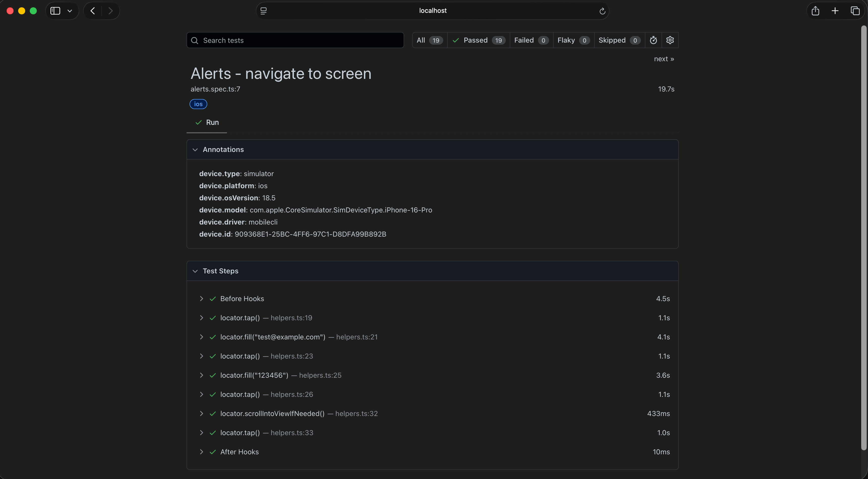Go to the next test link
The height and width of the screenshot is (479, 868).
pyautogui.click(x=664, y=59)
